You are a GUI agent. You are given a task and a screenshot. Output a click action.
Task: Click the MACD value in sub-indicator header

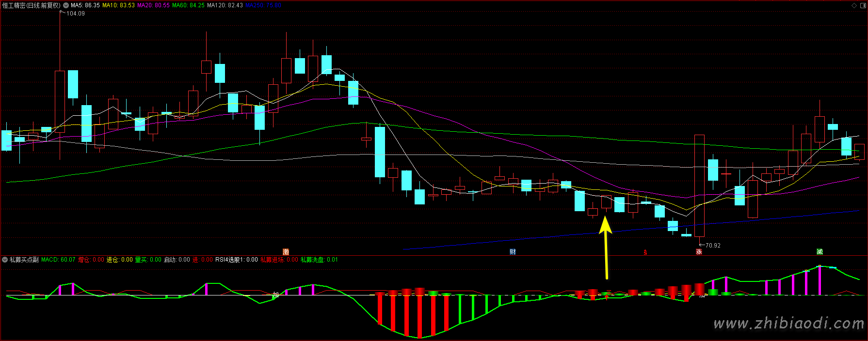(x=58, y=260)
